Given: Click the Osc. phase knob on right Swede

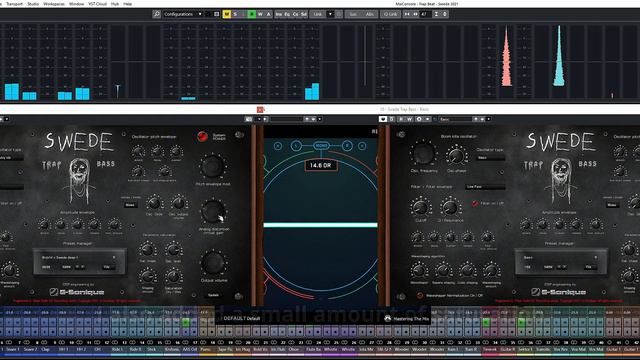Looking at the screenshot, I should coord(456,156).
